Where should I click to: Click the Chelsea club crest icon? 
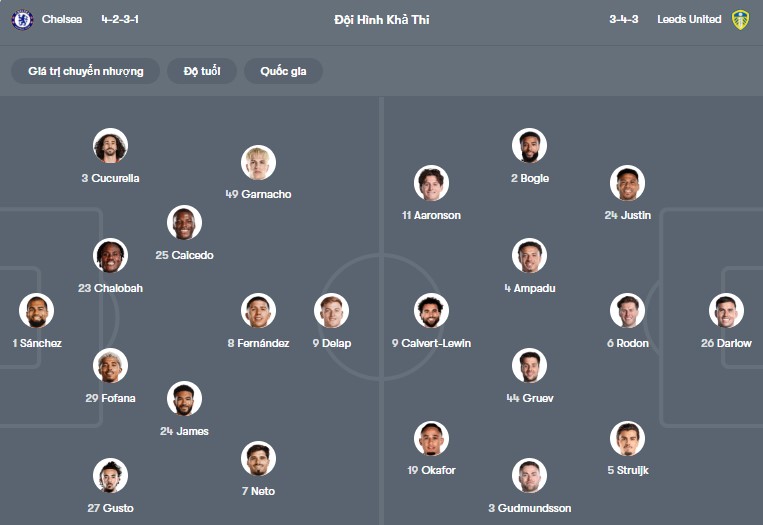(x=22, y=19)
